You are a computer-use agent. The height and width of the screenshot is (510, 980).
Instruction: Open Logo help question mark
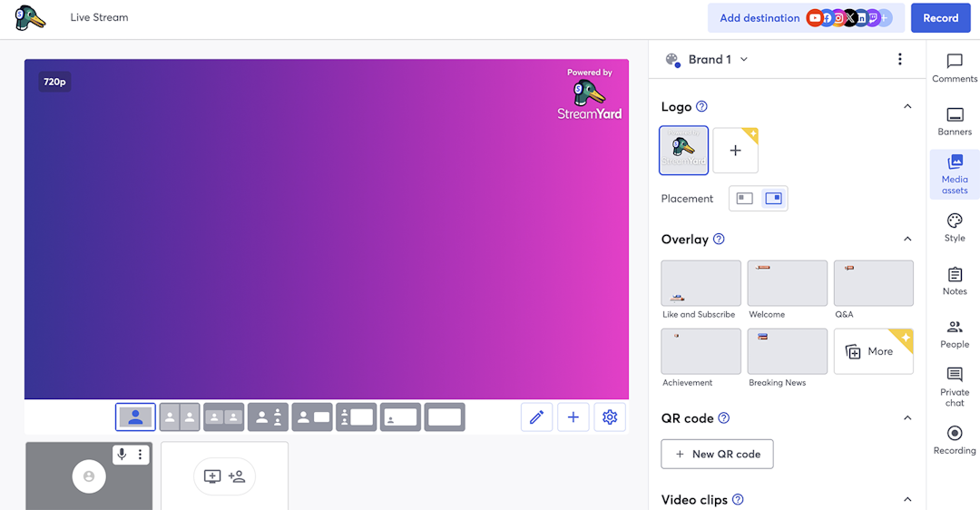coord(701,106)
